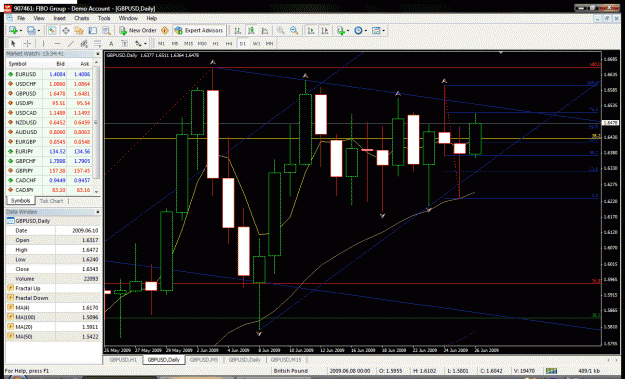Switch timeframe to W1
This screenshot has width=625, height=379.
[256, 43]
